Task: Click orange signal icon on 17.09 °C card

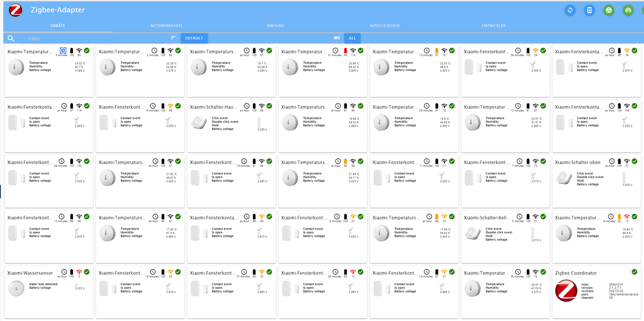Action: click(x=444, y=216)
